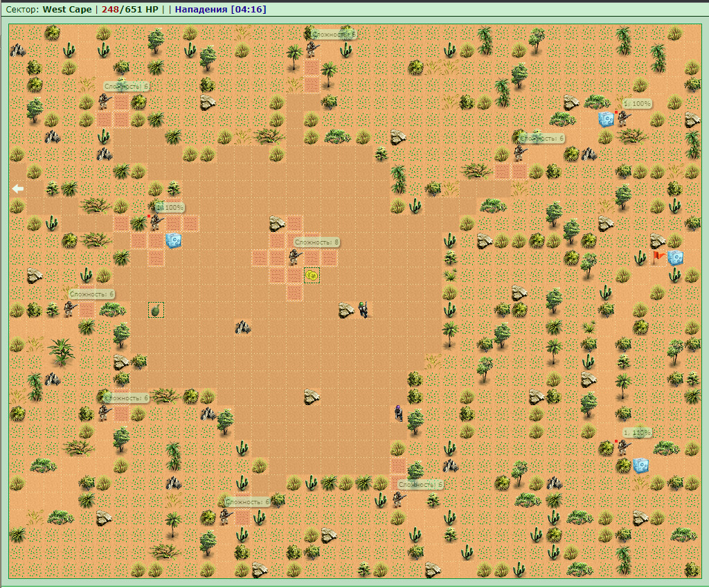Click the 1, 100% label in the western clearing

pos(170,208)
